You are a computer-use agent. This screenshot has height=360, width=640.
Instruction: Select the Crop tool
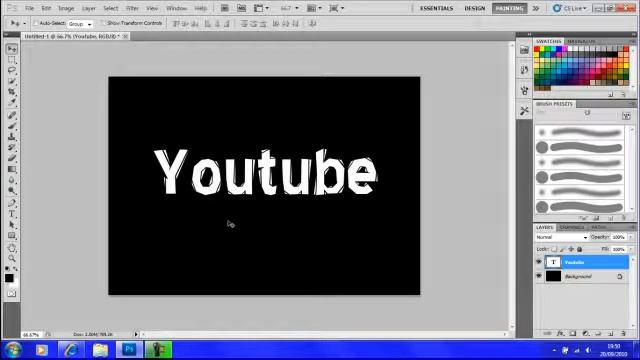click(12, 91)
